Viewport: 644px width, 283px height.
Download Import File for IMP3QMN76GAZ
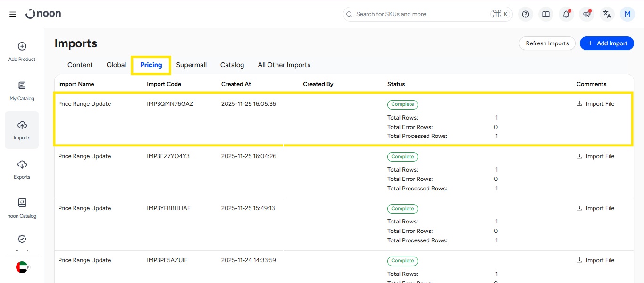click(x=595, y=104)
